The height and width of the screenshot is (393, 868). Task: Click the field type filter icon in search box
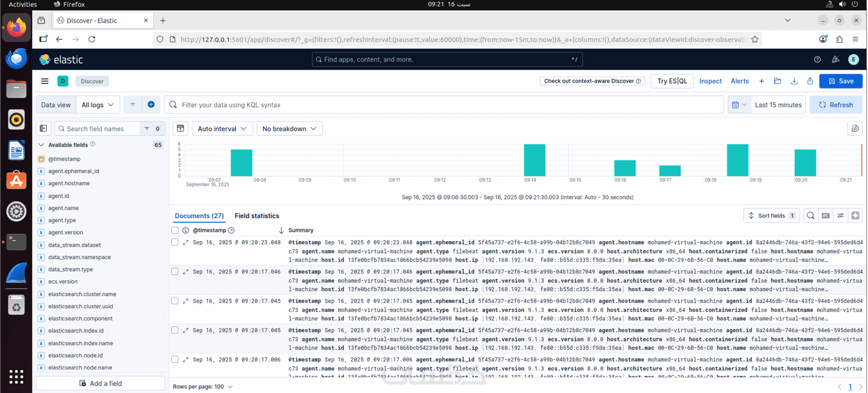tap(147, 129)
